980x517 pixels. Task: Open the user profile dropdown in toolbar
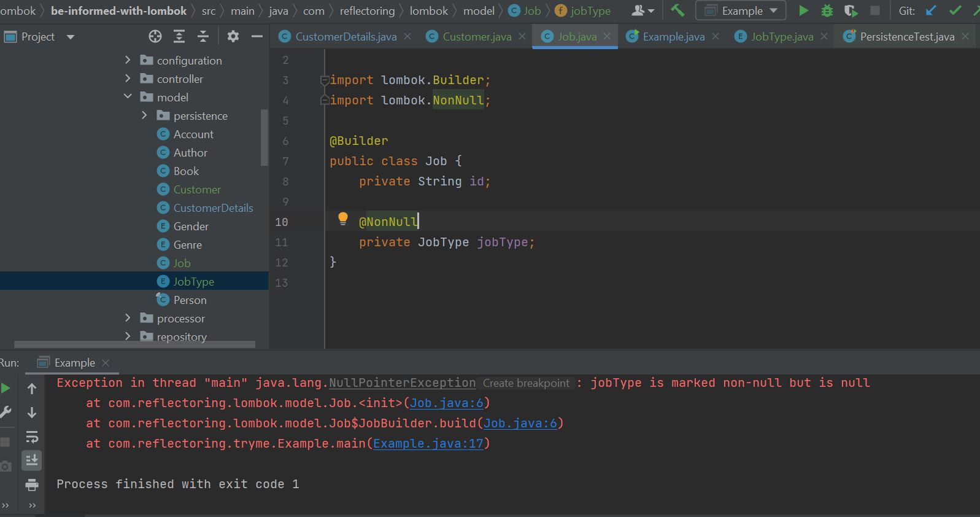pos(642,10)
